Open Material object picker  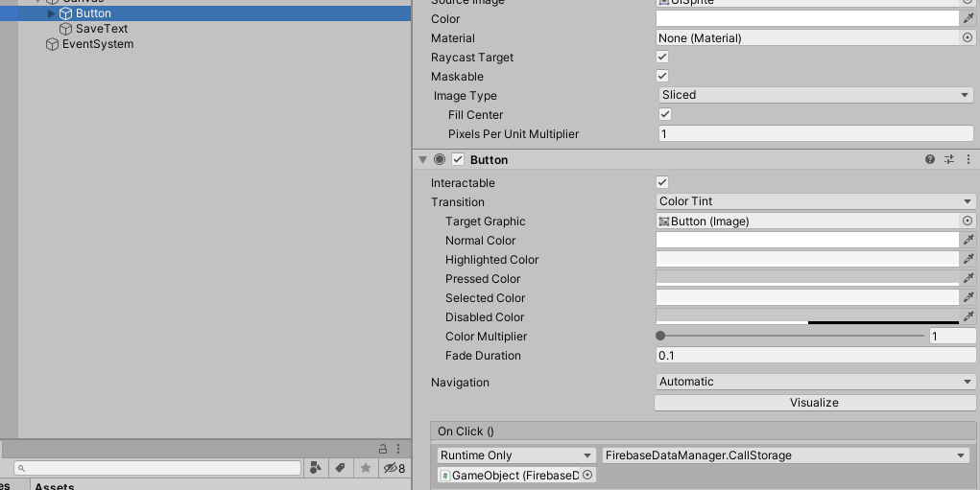point(967,38)
